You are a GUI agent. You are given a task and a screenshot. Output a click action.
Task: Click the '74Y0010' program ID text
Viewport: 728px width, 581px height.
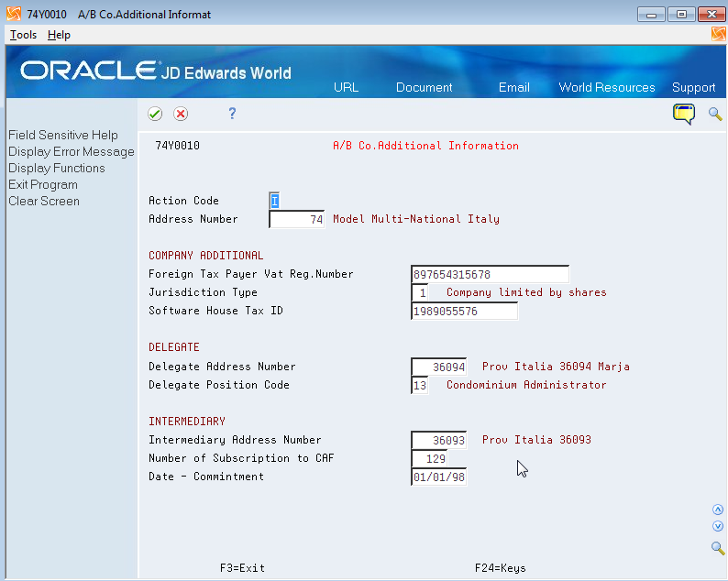pos(177,146)
